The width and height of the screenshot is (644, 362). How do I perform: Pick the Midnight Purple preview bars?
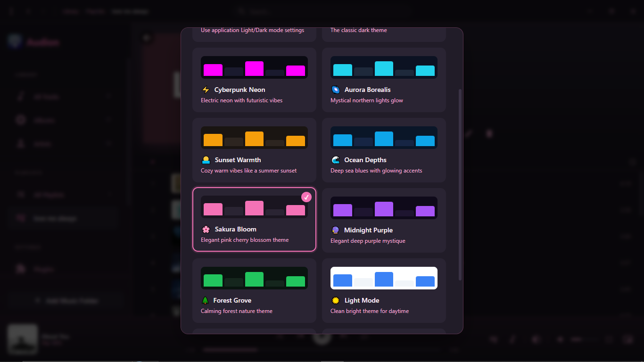[384, 208]
